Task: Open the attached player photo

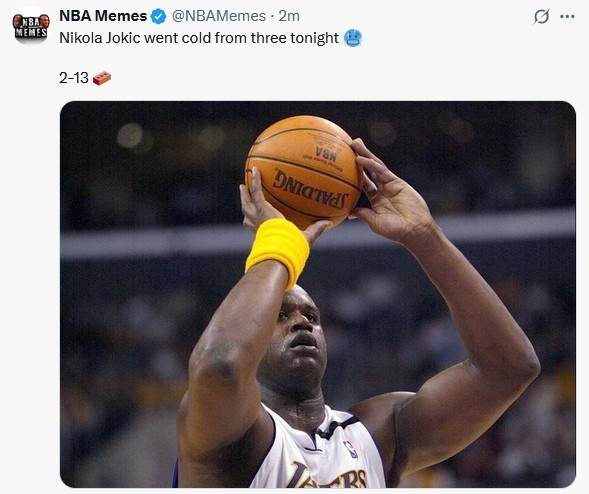Action: pyautogui.click(x=318, y=294)
